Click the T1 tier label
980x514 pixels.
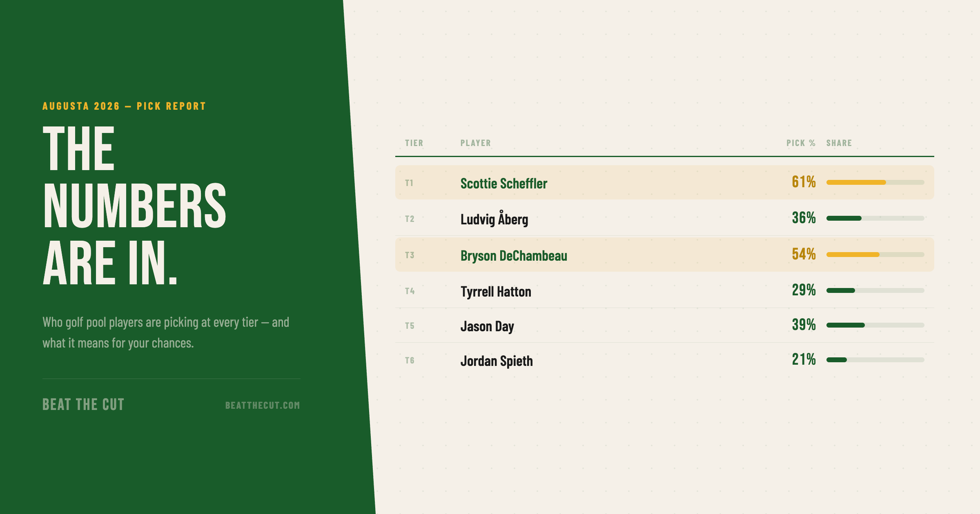pyautogui.click(x=409, y=183)
